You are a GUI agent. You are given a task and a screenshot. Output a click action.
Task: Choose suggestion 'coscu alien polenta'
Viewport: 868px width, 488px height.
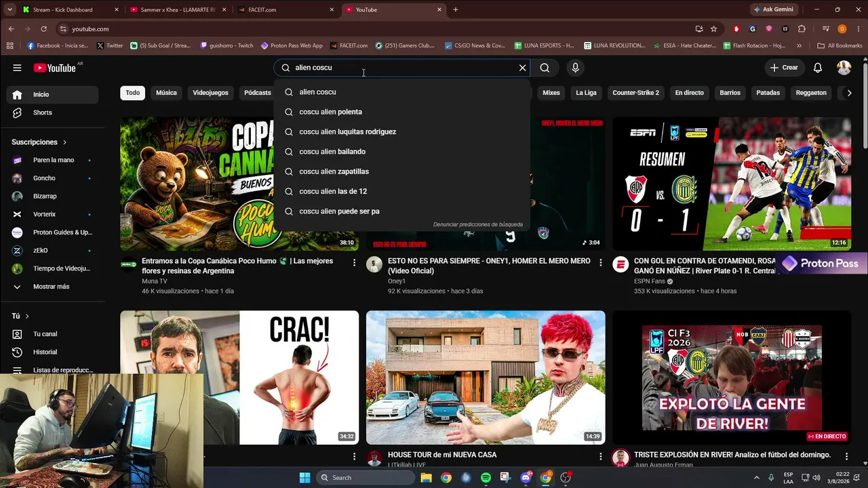pos(402,112)
